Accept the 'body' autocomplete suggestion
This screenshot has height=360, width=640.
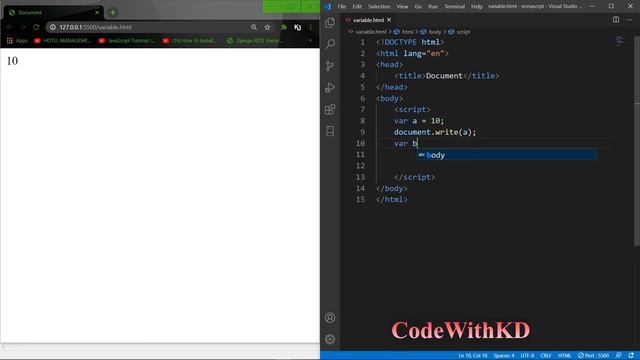tap(507, 155)
